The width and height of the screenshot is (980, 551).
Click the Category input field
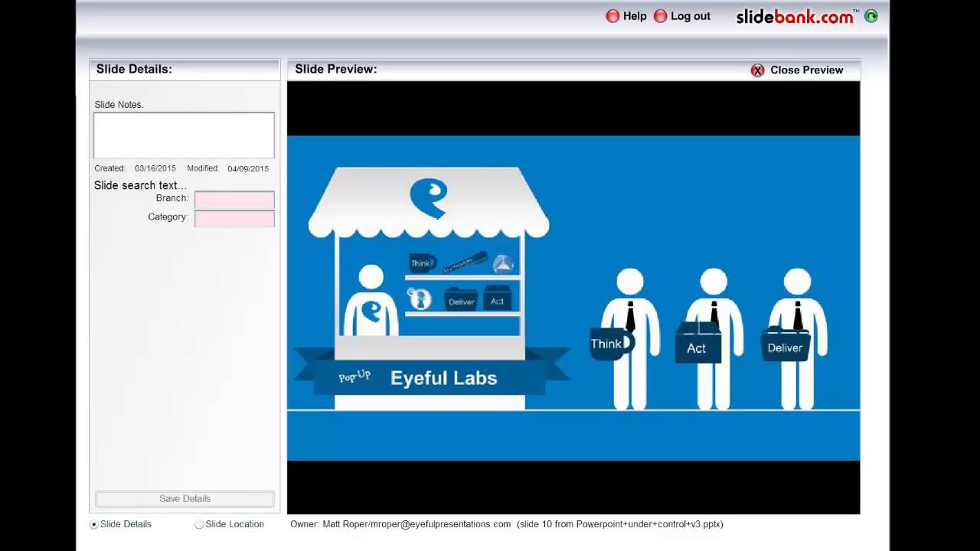pyautogui.click(x=234, y=219)
